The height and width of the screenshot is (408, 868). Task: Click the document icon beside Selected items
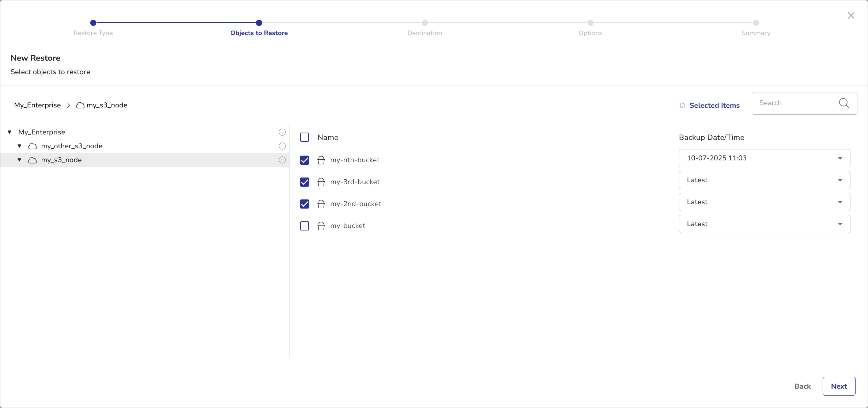(682, 106)
